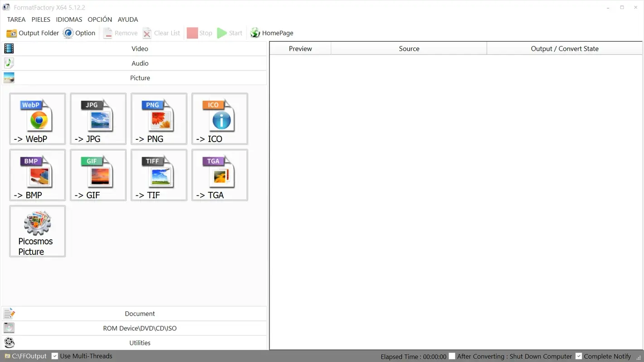The height and width of the screenshot is (362, 644).
Task: Expand the Video category panel
Action: click(139, 48)
